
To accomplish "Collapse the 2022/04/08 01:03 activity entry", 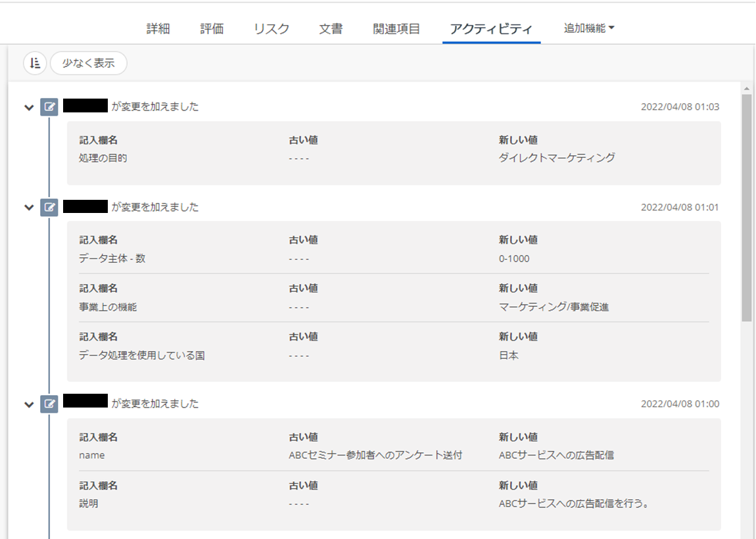I will tap(29, 108).
